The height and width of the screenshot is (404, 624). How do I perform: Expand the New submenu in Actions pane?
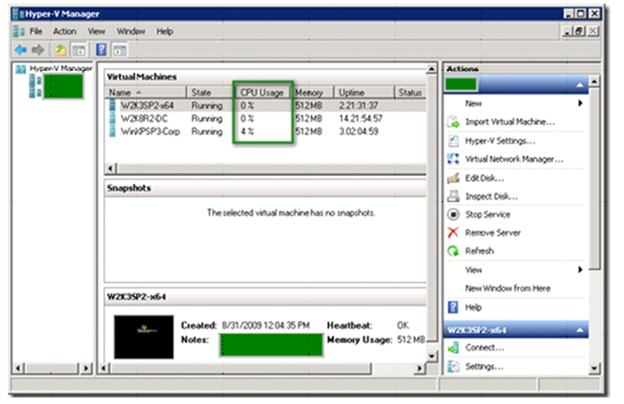(x=580, y=103)
